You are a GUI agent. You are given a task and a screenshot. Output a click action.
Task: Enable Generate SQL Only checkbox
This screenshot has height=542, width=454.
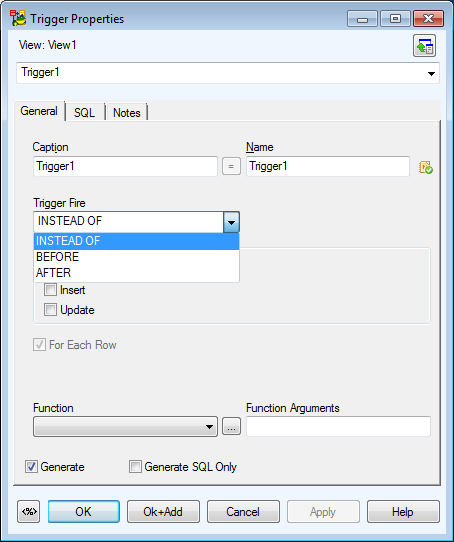point(135,467)
